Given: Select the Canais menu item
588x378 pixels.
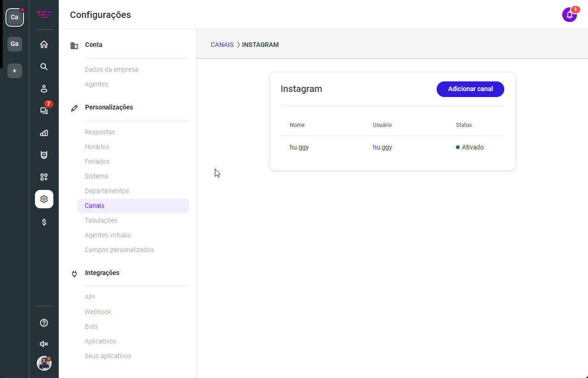Looking at the screenshot, I should [133, 206].
